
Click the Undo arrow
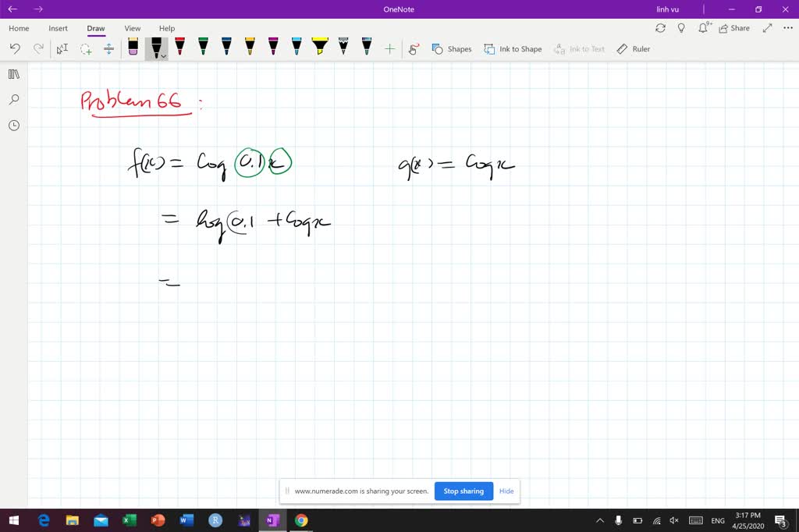14,48
